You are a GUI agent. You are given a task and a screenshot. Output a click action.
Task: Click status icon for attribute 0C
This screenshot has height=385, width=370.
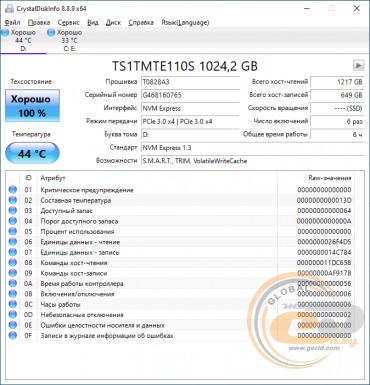pyautogui.click(x=13, y=304)
